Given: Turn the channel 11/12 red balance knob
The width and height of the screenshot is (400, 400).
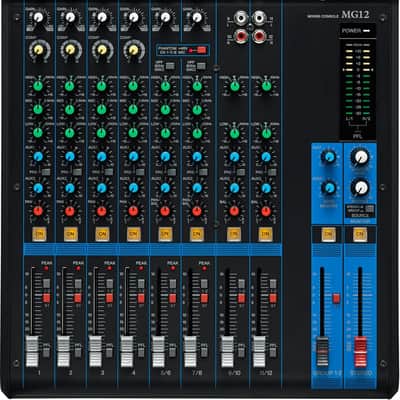Looking at the screenshot, I should pos(266,211).
